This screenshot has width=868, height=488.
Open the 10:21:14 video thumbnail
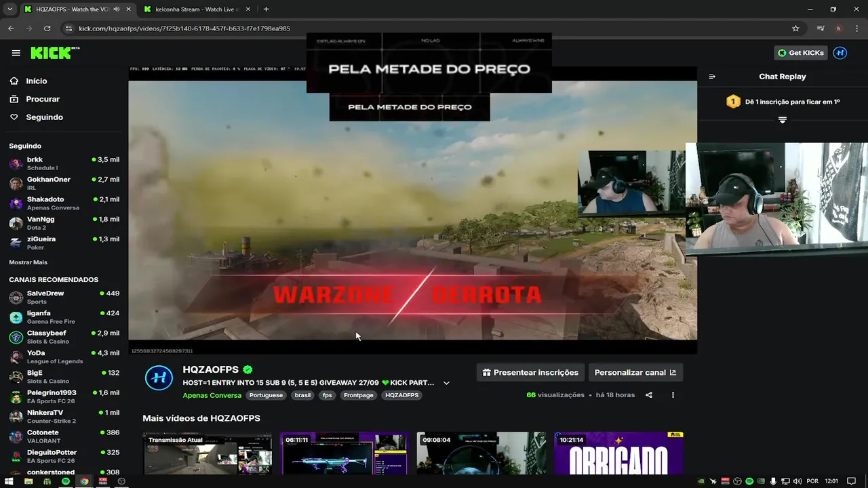coord(618,453)
